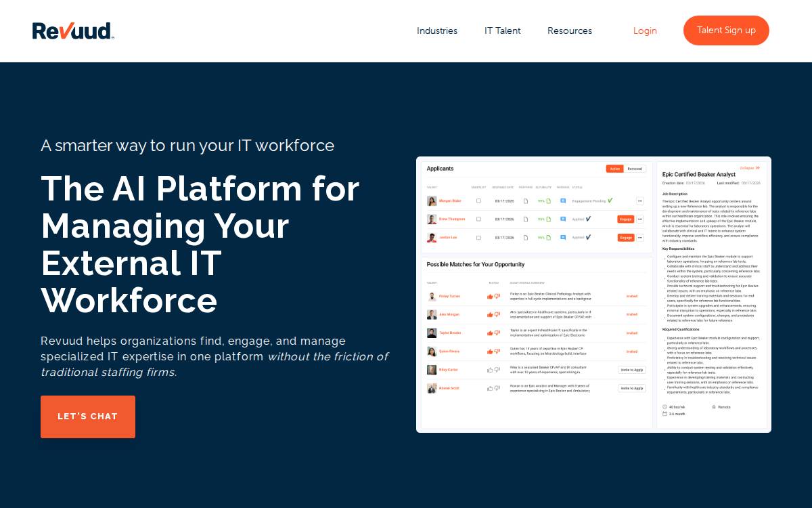Click Riley Carter's avatar photo
Viewport: 812px width, 508px height.
click(432, 370)
